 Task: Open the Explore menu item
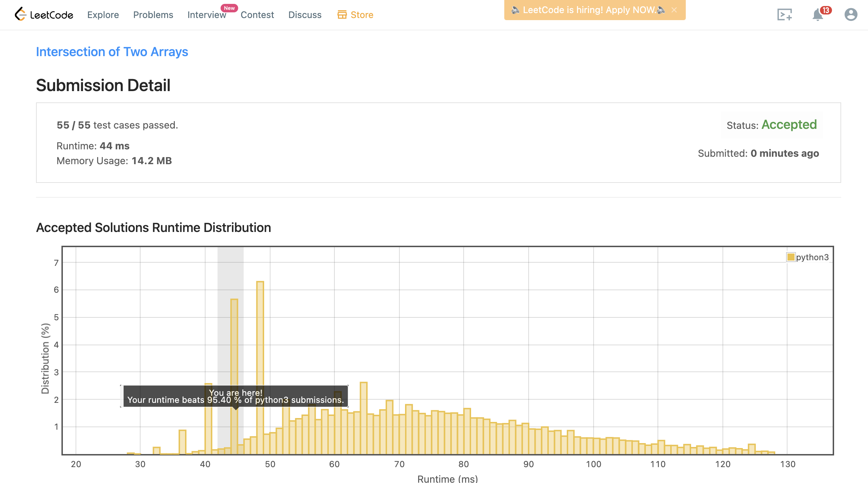(103, 15)
